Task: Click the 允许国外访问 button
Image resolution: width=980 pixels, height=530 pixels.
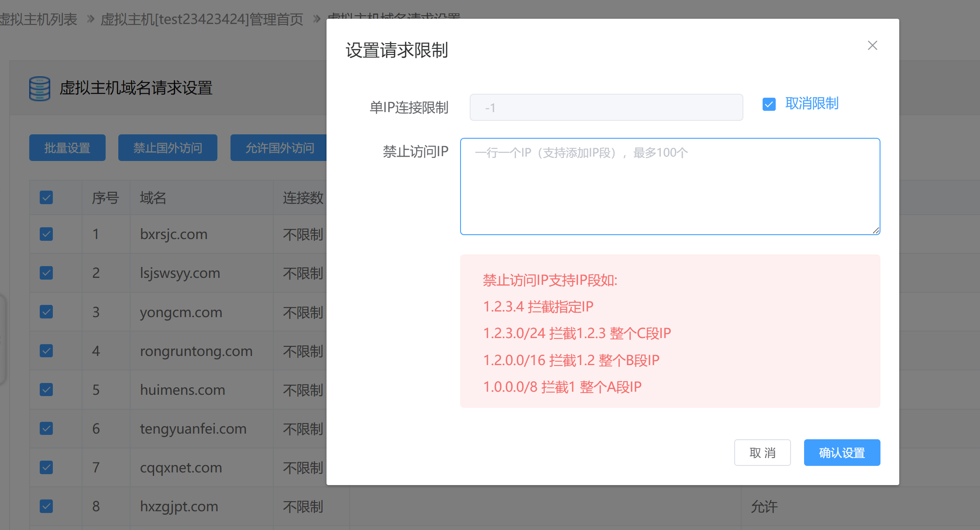Action: [x=279, y=148]
